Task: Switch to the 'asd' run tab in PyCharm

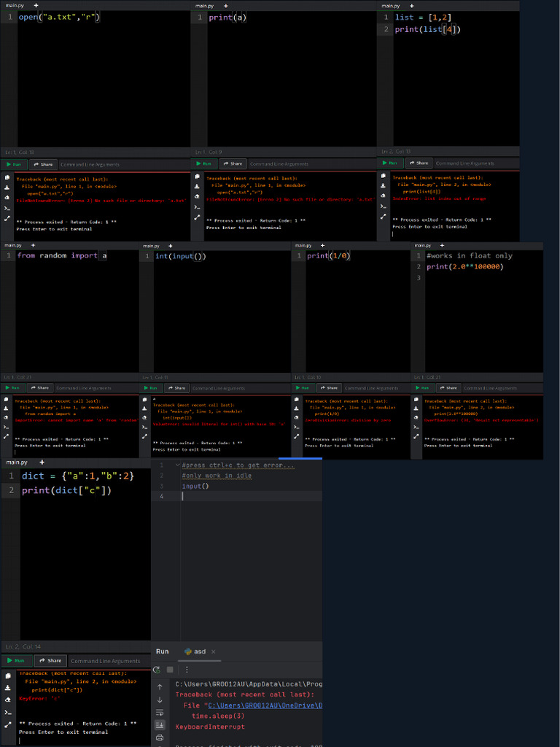Action: point(195,651)
